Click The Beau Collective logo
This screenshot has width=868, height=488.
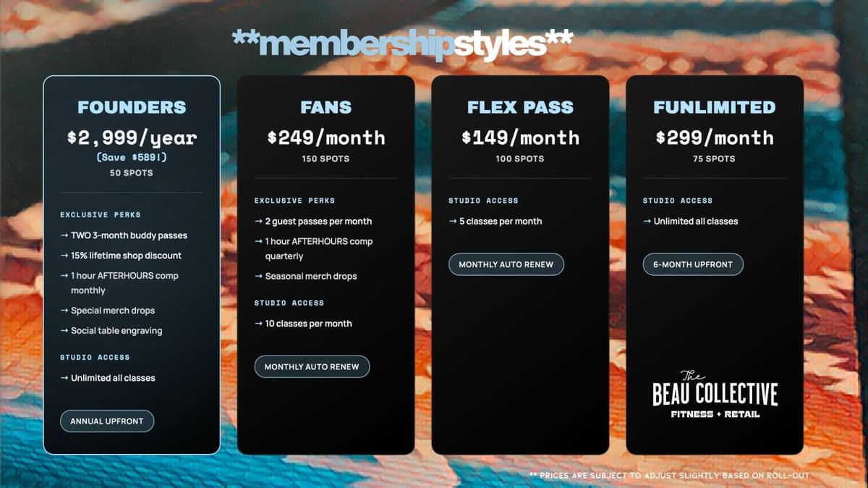[x=715, y=395]
